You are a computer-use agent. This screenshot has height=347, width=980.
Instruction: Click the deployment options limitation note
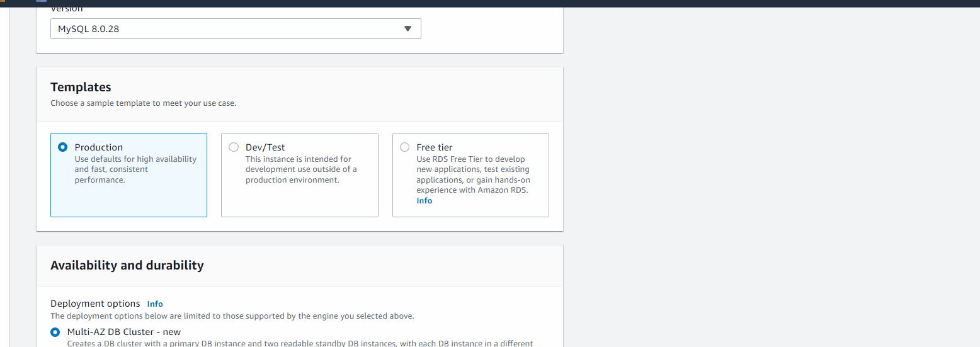click(x=232, y=316)
